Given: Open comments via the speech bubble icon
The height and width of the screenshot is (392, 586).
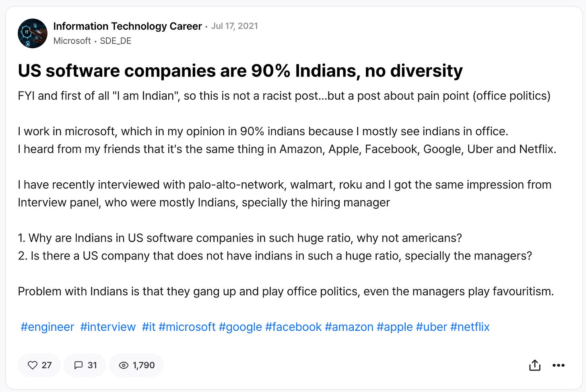Looking at the screenshot, I should coord(79,365).
